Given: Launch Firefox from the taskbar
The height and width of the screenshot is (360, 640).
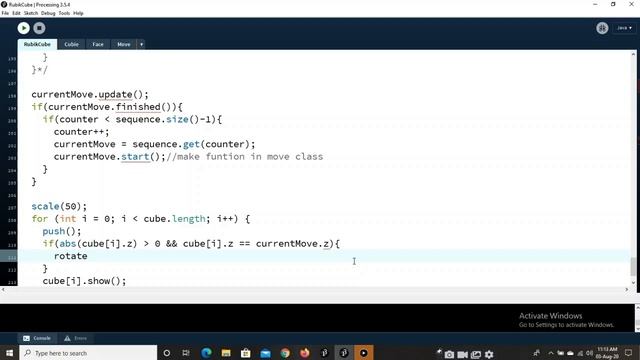Looking at the screenshot, I should [x=304, y=353].
